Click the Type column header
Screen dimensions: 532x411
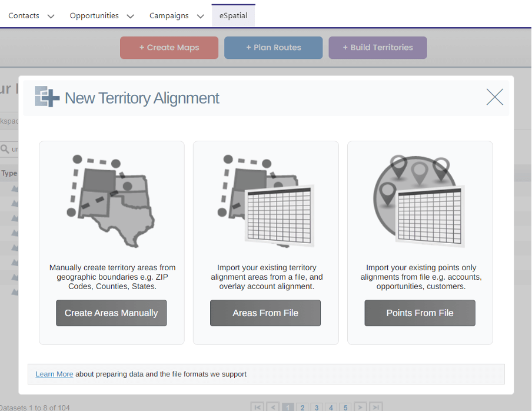[x=9, y=173]
